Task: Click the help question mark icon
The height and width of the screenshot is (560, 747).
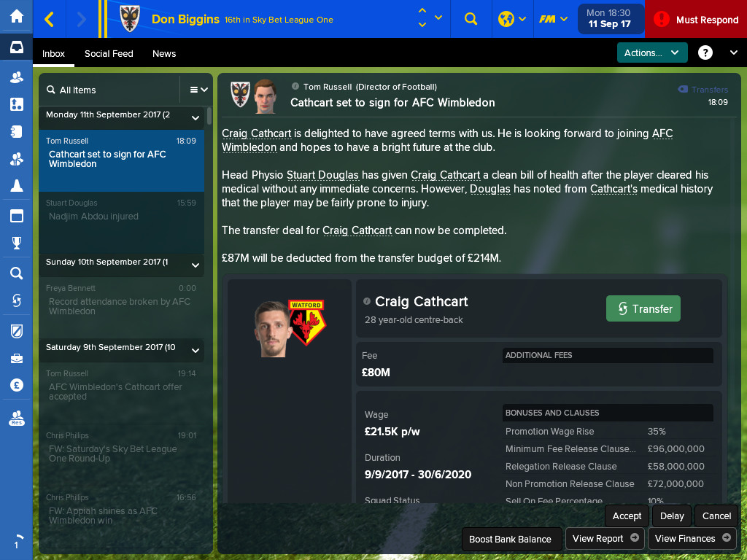Action: click(x=705, y=52)
